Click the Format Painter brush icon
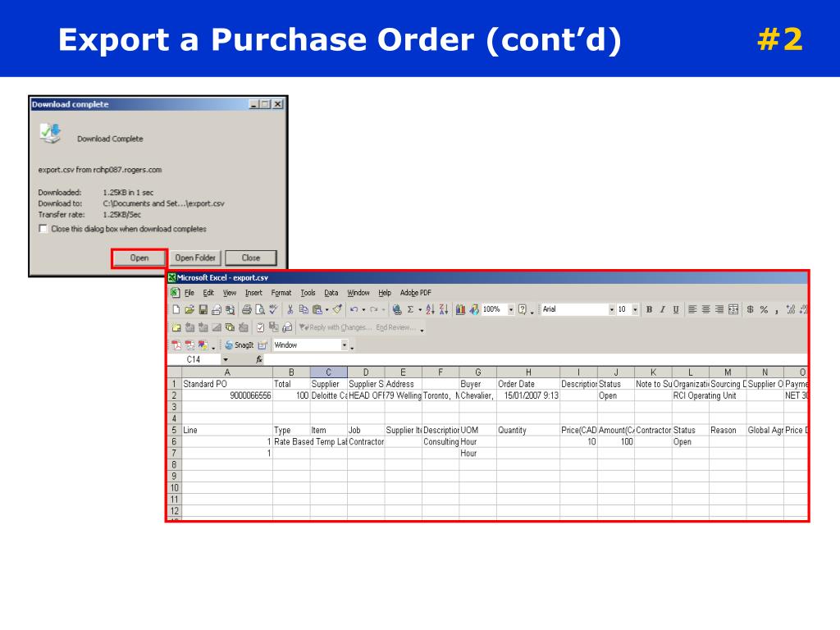This screenshot has width=840, height=630. (337, 309)
